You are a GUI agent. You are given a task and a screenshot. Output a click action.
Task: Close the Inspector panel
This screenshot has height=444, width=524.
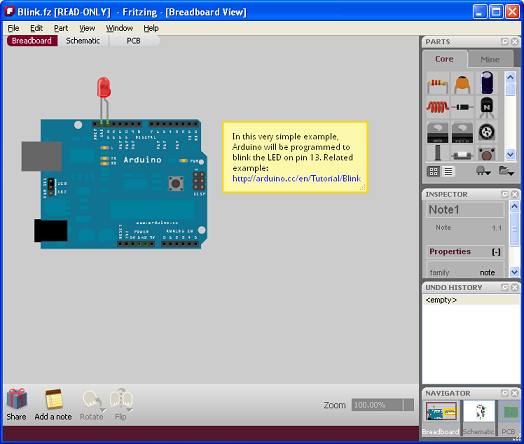(x=515, y=194)
